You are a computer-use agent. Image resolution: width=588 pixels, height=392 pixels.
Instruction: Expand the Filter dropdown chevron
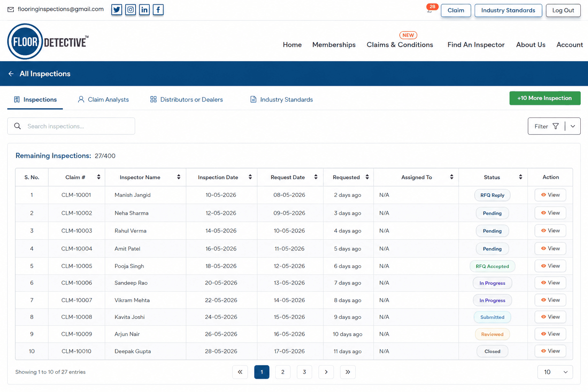(573, 126)
